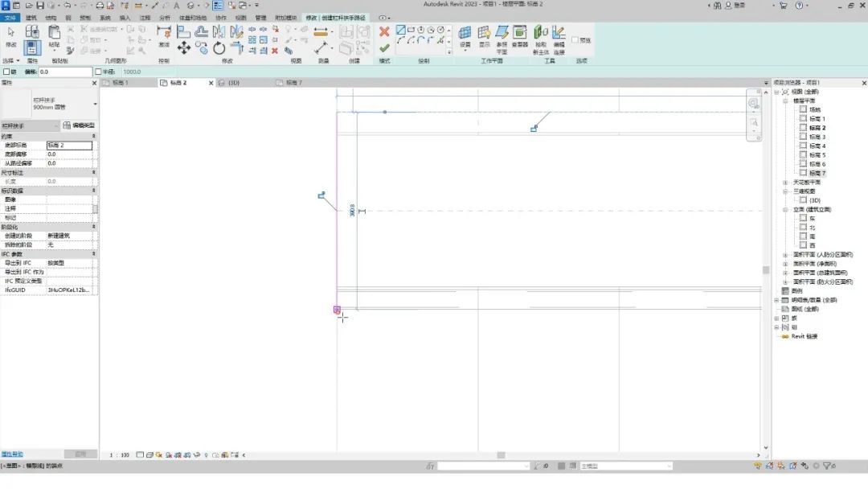Click the Align tool icon

coord(183,31)
